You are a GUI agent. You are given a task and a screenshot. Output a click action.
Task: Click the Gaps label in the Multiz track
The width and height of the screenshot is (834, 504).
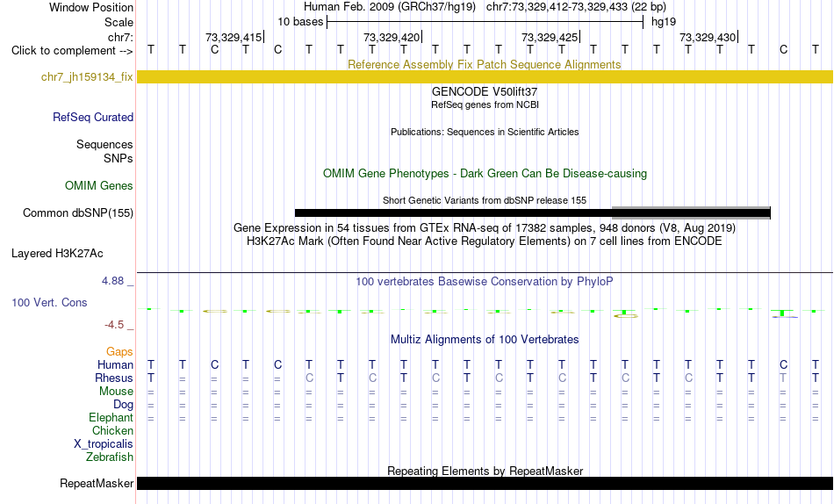pyautogui.click(x=119, y=352)
